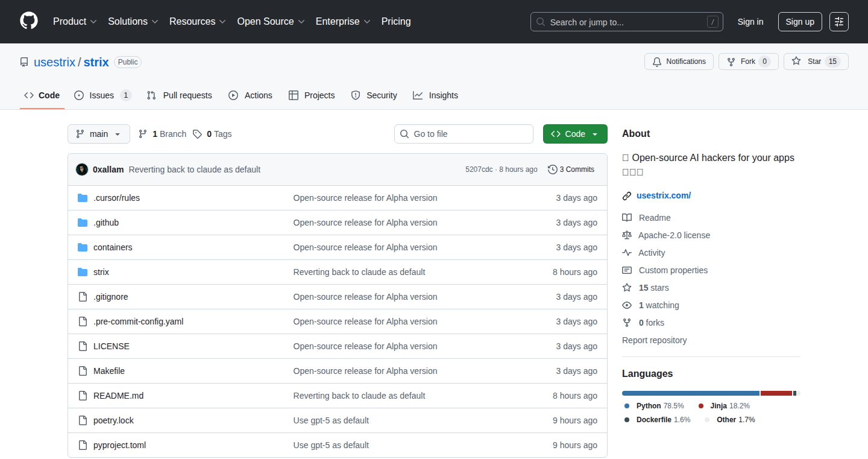This screenshot has height=459, width=868.
Task: Open the Python 78.5% language link
Action: (655, 406)
